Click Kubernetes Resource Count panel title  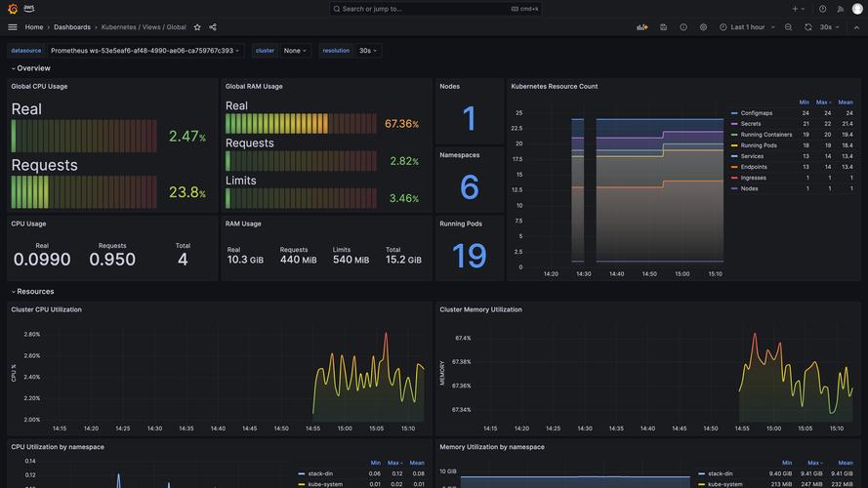pyautogui.click(x=555, y=86)
